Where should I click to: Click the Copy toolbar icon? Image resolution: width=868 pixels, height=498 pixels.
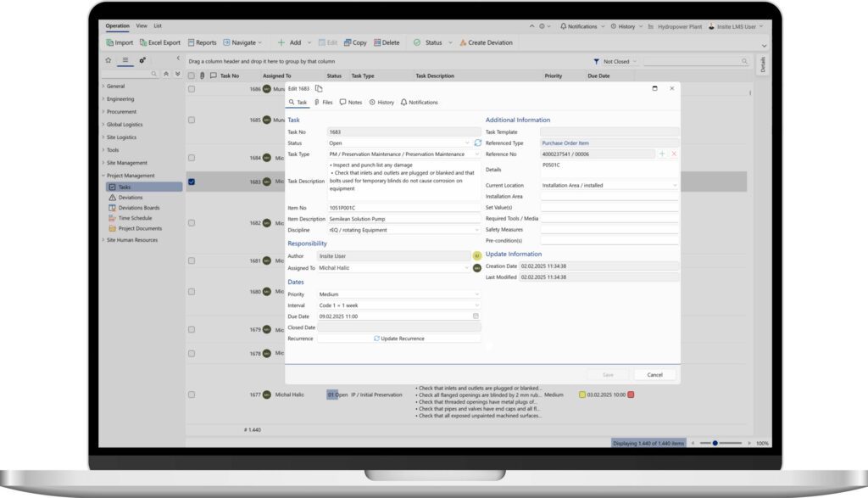(347, 42)
